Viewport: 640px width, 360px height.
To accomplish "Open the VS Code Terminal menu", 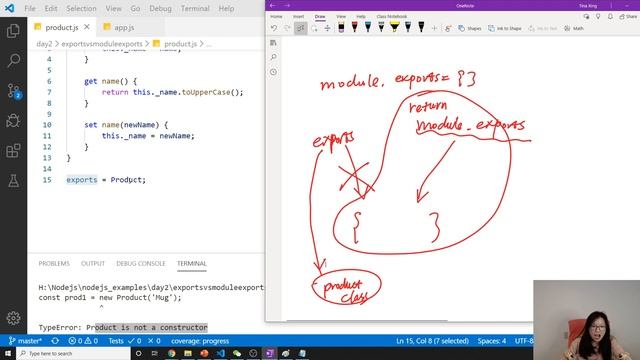I will click(195, 8).
